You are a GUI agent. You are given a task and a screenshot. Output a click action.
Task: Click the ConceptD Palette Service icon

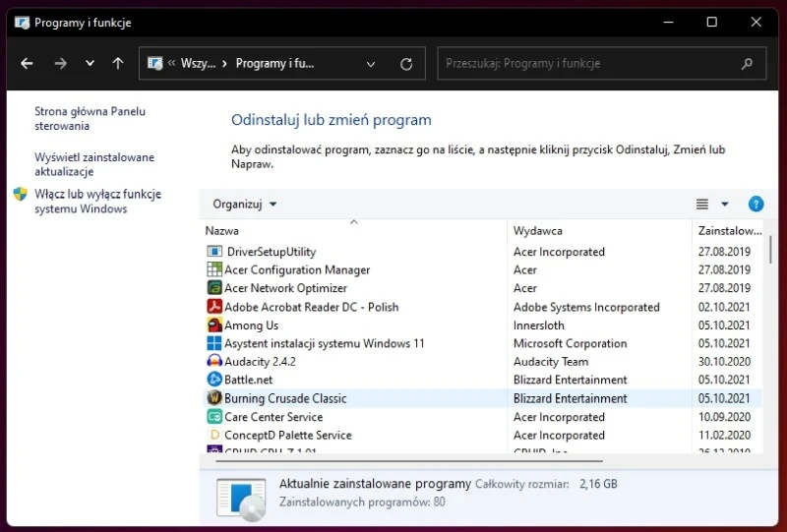(214, 435)
